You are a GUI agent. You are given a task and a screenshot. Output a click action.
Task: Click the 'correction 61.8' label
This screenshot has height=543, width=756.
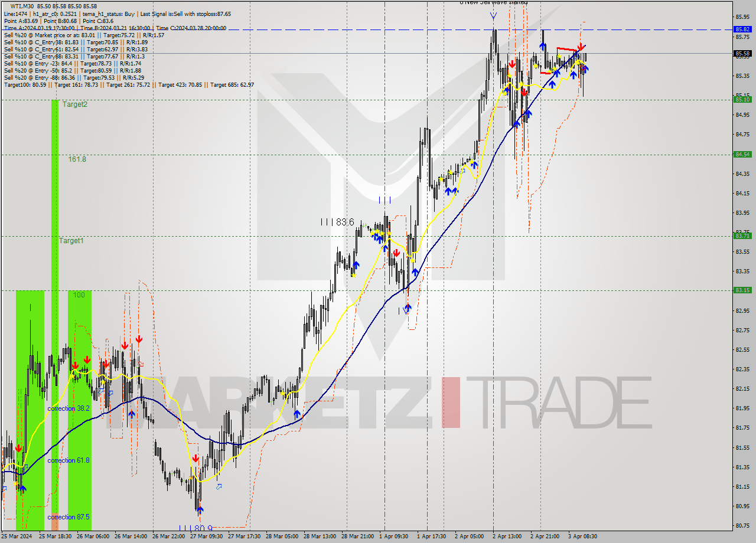point(69,460)
